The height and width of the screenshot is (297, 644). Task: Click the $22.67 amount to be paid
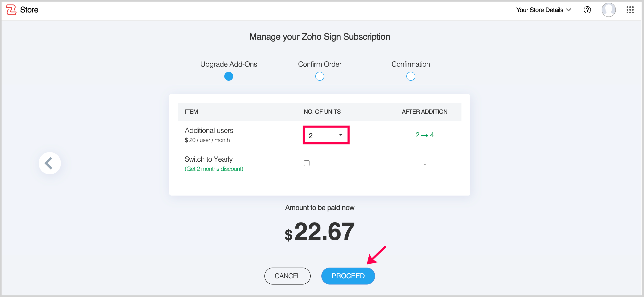coord(320,231)
